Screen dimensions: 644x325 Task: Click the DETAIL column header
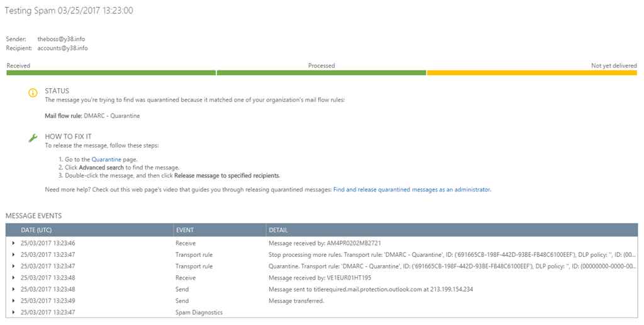pos(278,230)
